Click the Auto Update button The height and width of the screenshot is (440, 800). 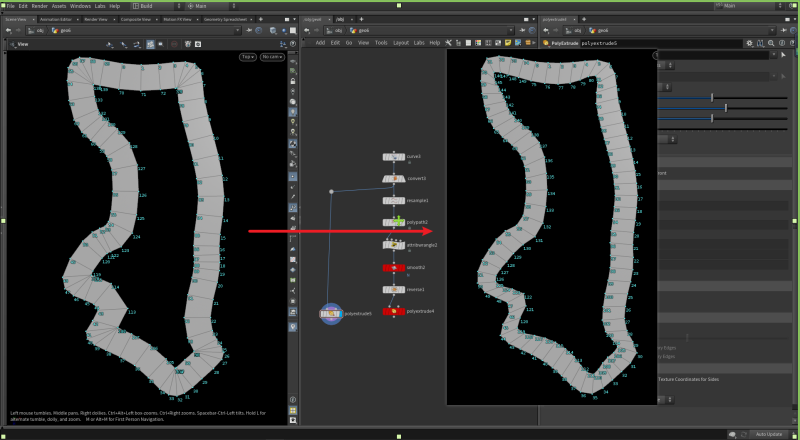769,434
